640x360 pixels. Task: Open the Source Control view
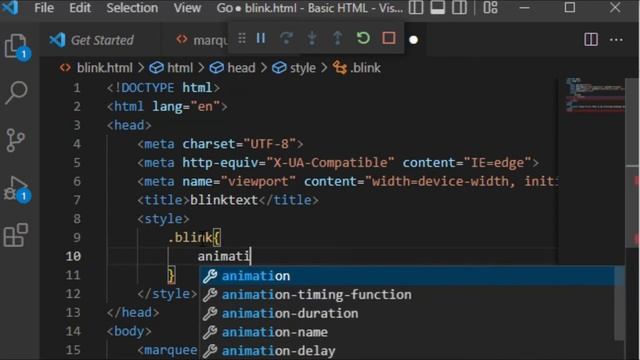[16, 141]
